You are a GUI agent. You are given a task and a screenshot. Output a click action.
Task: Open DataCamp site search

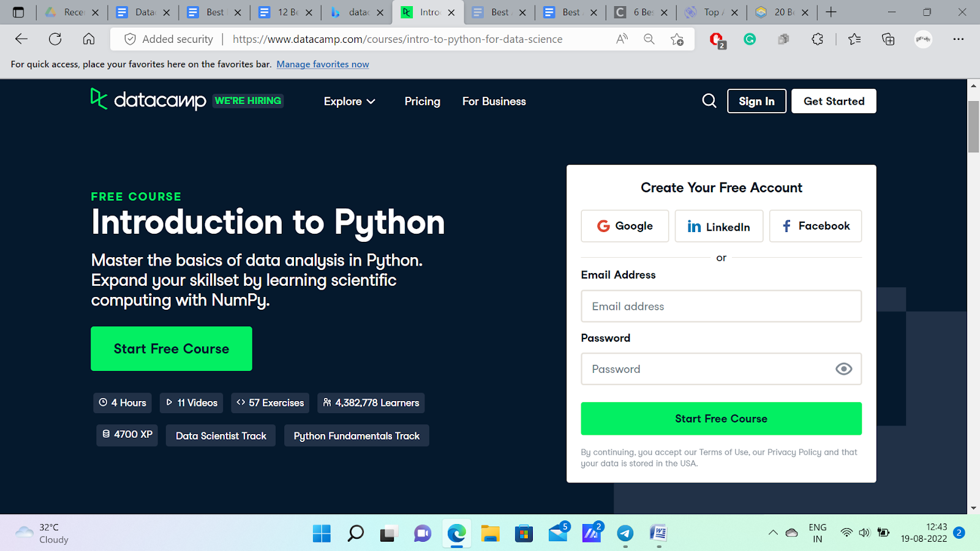[x=709, y=100]
